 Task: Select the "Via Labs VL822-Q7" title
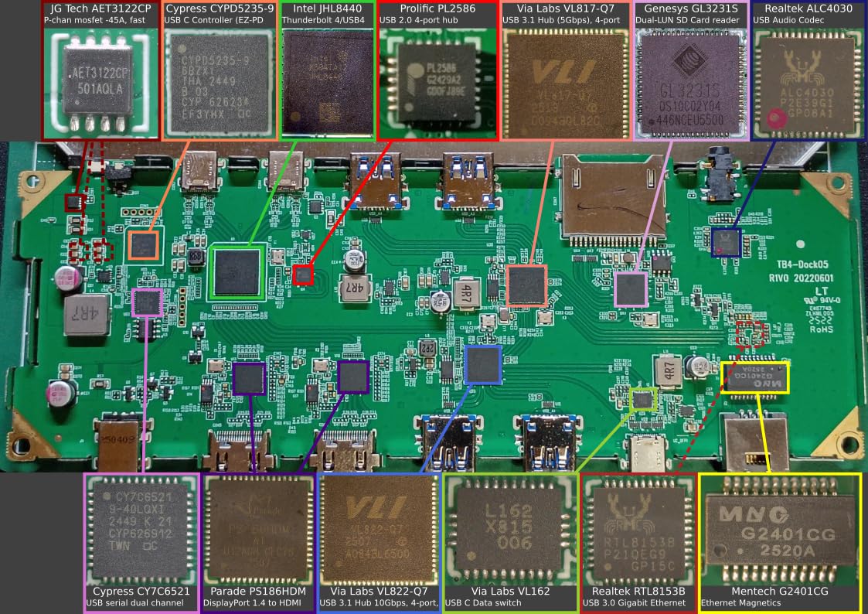[380, 592]
